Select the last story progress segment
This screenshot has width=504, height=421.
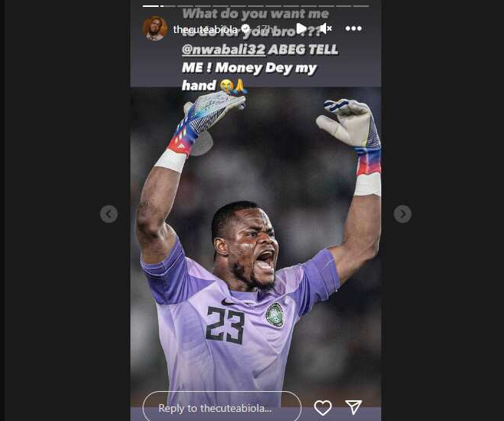(361, 6)
